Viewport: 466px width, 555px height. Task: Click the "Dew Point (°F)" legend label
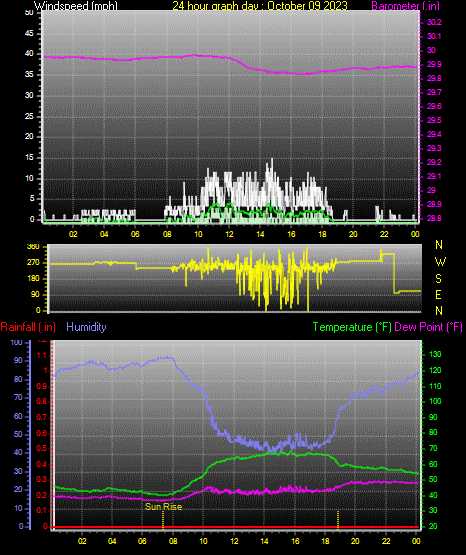(428, 327)
